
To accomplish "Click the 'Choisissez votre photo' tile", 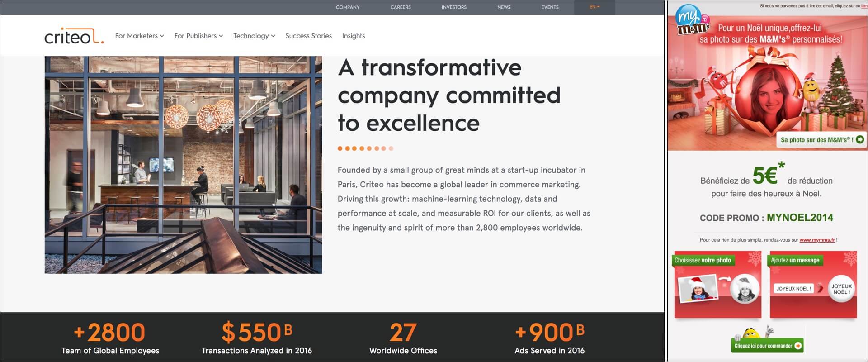I will pos(717,285).
